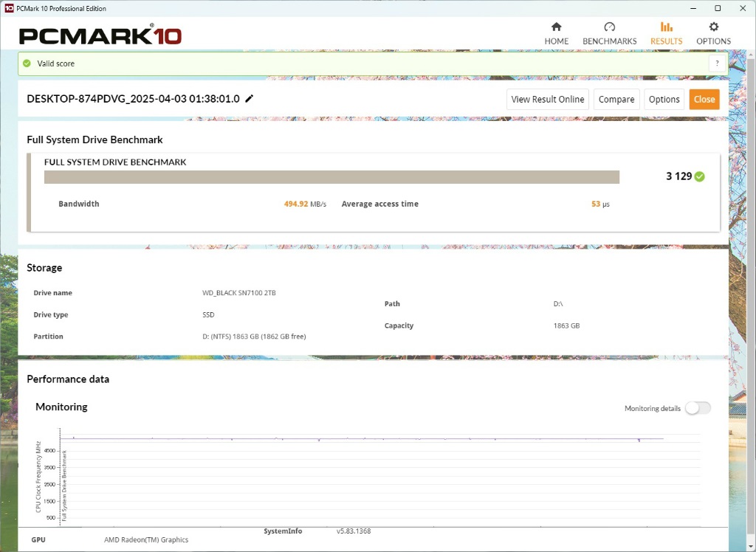Click the drive name WD_BLACK SN7100 2TB
This screenshot has width=756, height=552.
pyautogui.click(x=239, y=293)
